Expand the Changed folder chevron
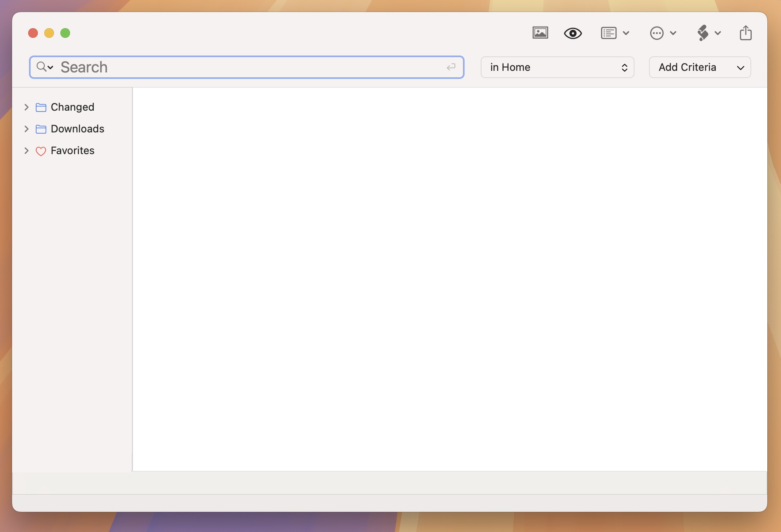781x532 pixels. click(x=27, y=107)
